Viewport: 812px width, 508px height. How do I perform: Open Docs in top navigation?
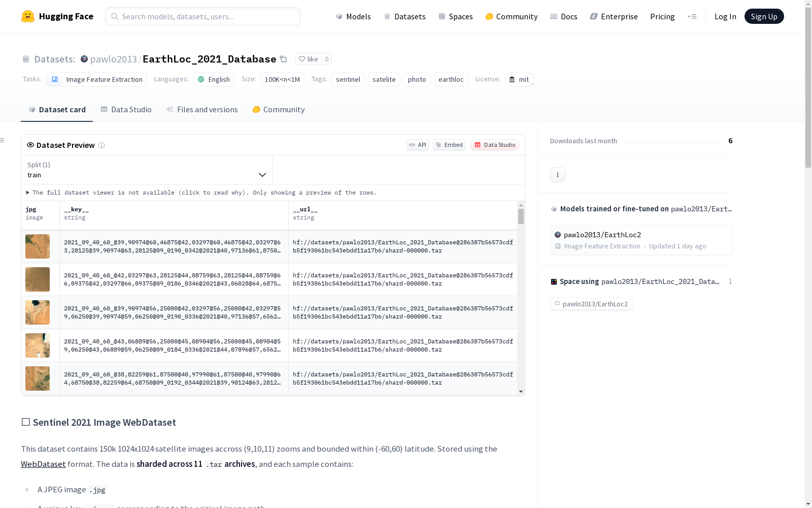tap(564, 16)
